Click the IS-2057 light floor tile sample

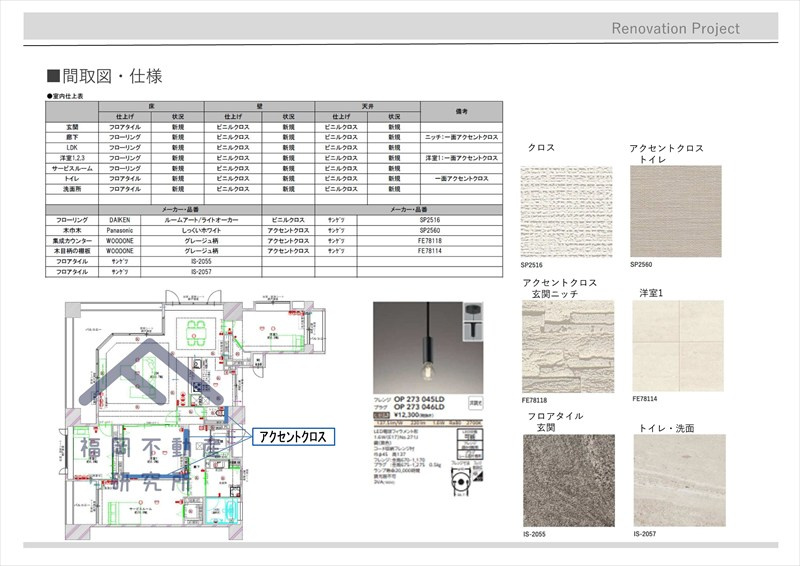coord(680,480)
